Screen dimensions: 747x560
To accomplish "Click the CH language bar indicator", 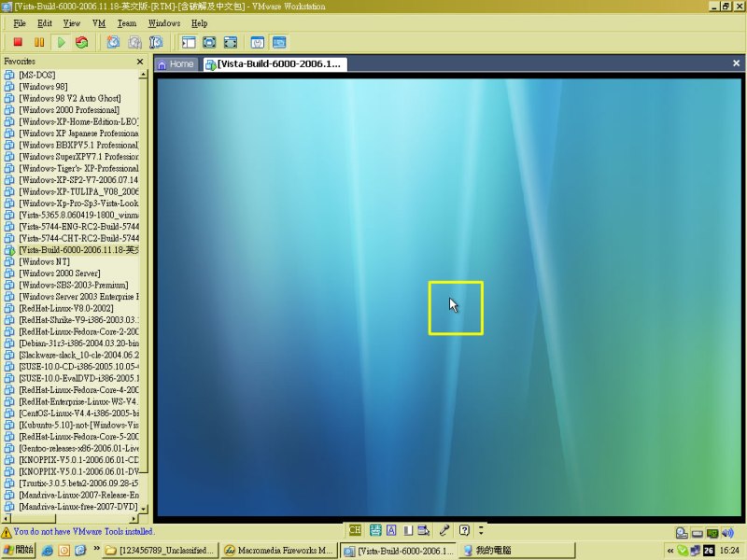I will (355, 530).
